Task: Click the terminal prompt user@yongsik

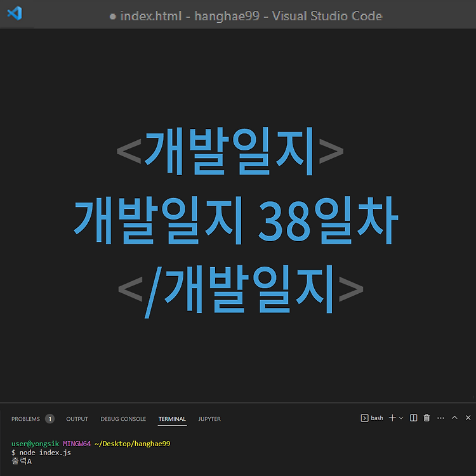Action: (35, 444)
